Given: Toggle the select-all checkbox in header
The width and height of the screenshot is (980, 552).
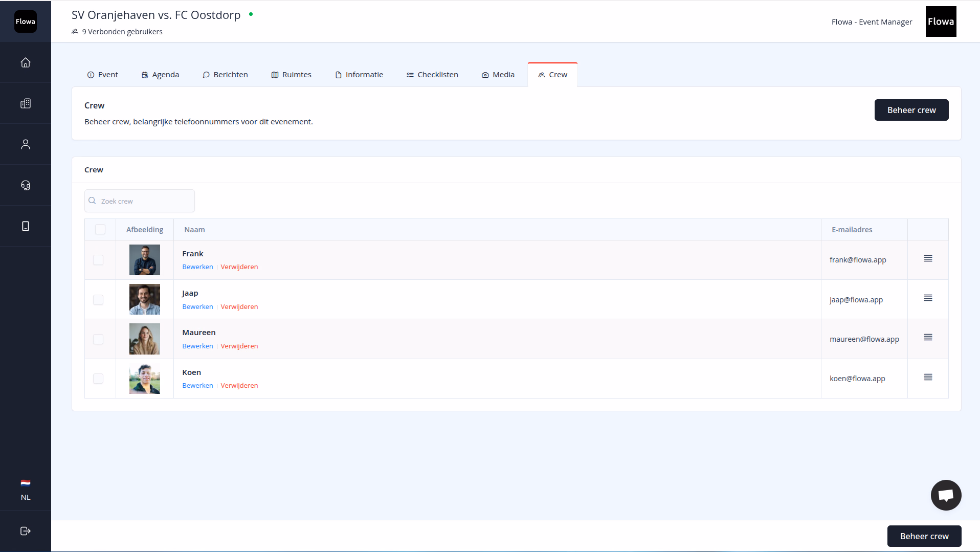Looking at the screenshot, I should [100, 229].
